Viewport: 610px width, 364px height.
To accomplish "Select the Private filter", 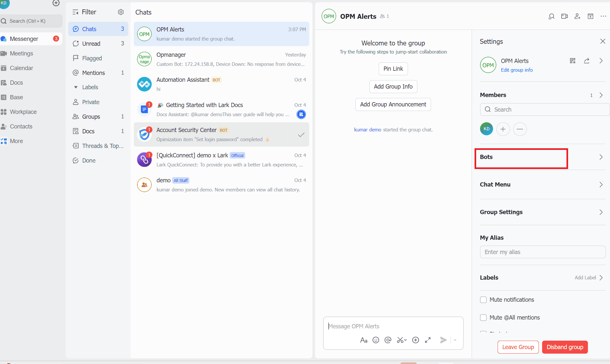I will 98,102.
